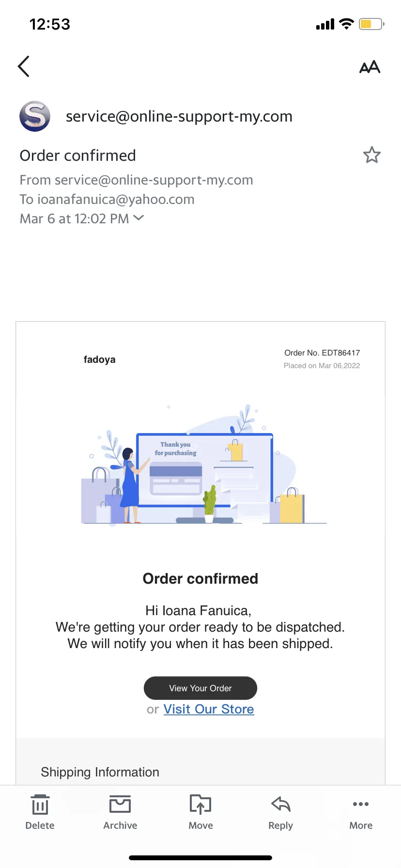Tap the sender avatar with the S logo
The height and width of the screenshot is (868, 401).
click(35, 116)
